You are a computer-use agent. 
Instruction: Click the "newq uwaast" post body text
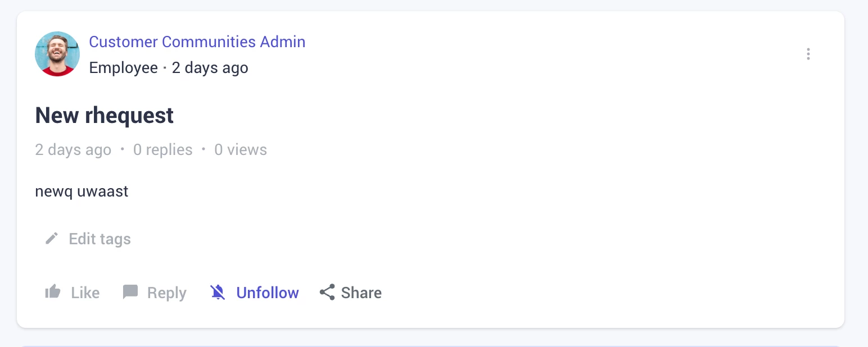(x=82, y=191)
